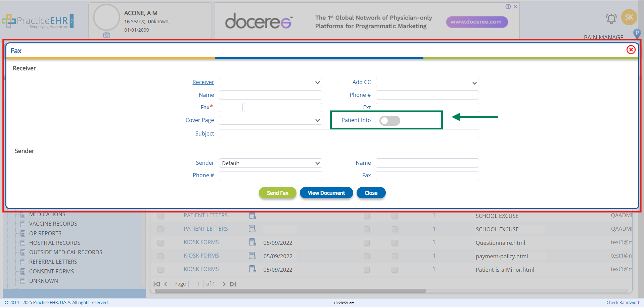The width and height of the screenshot is (644, 307).
Task: Open the Add CC dropdown
Action: coord(427,82)
